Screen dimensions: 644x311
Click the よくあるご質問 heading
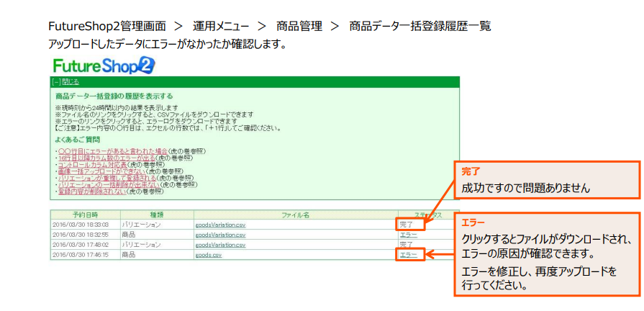pyautogui.click(x=78, y=140)
